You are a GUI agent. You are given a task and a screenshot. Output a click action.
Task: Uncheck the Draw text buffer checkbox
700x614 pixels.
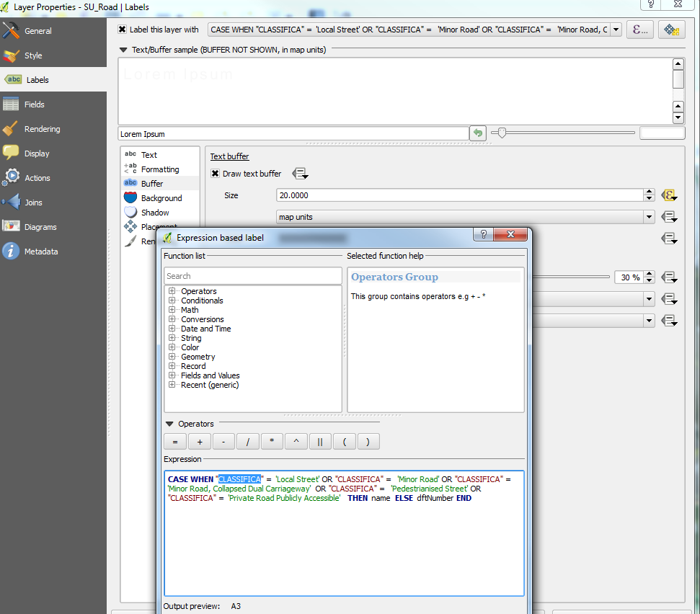pos(215,174)
